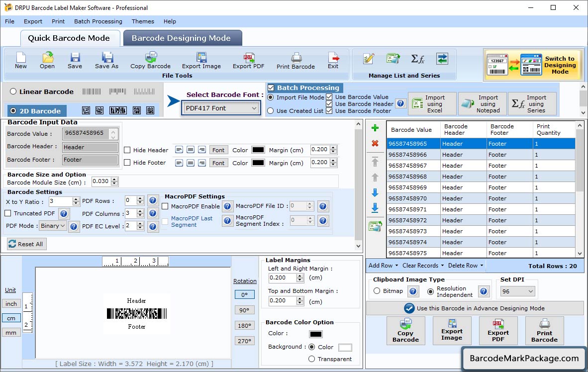Toggle the Batch Processing checkbox
This screenshot has width=588, height=372.
pos(271,88)
